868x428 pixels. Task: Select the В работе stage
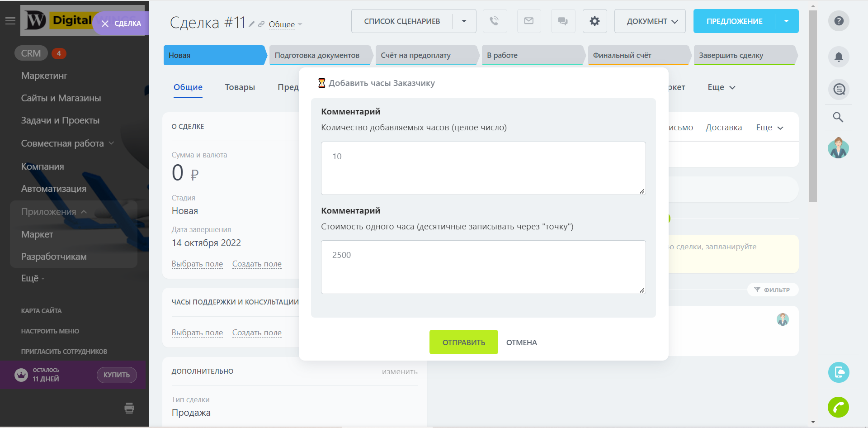533,55
